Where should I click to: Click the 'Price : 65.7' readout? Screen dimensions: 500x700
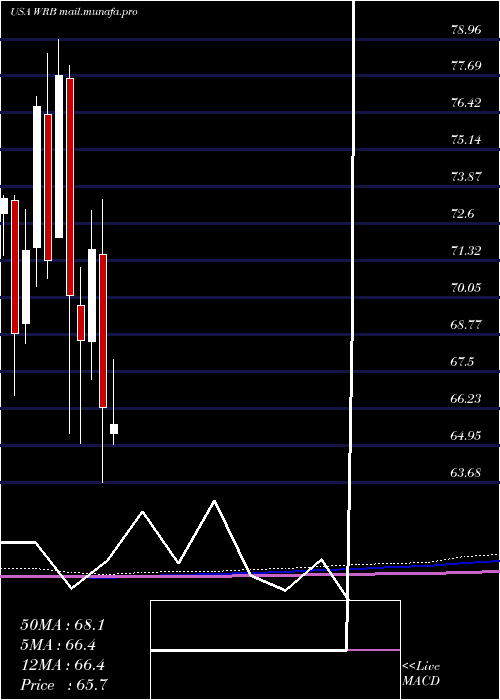coord(64,685)
